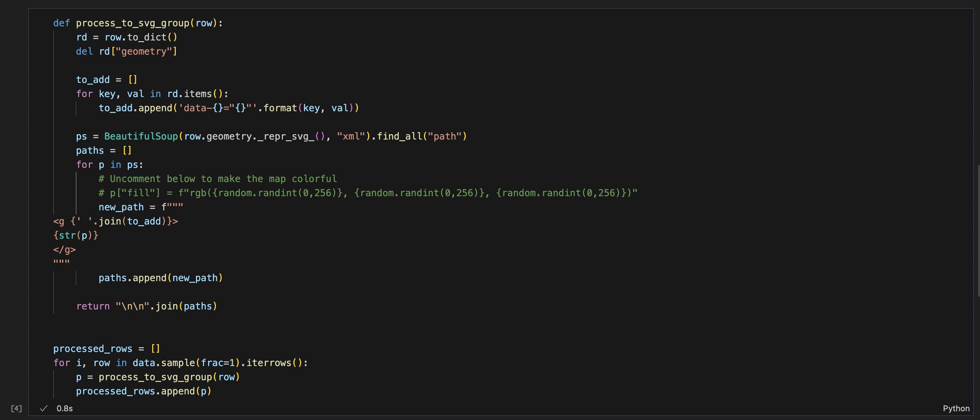Click the to_add = [] assignment
Image resolution: width=980 pixels, height=420 pixels.
click(x=106, y=80)
